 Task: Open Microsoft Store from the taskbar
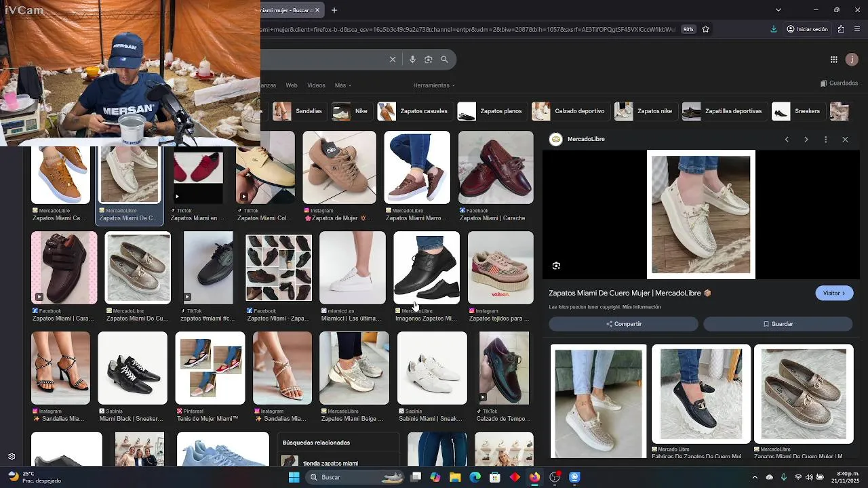tap(495, 477)
